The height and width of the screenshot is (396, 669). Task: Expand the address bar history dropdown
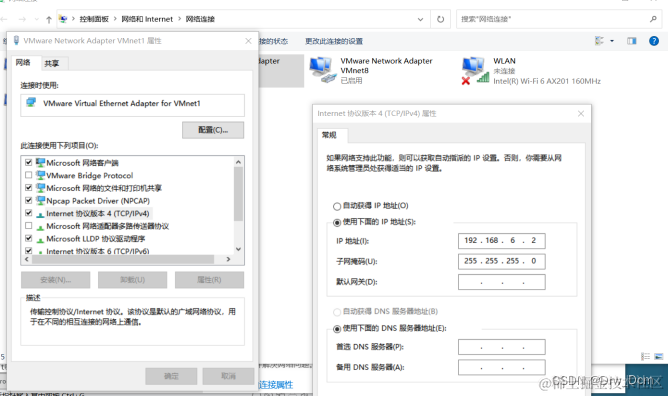tap(420, 19)
